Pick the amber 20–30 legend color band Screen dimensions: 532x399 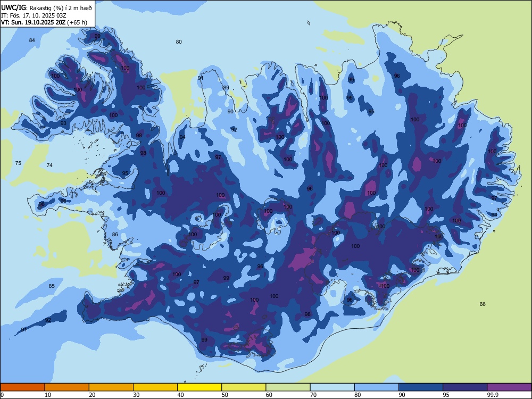coord(111,387)
